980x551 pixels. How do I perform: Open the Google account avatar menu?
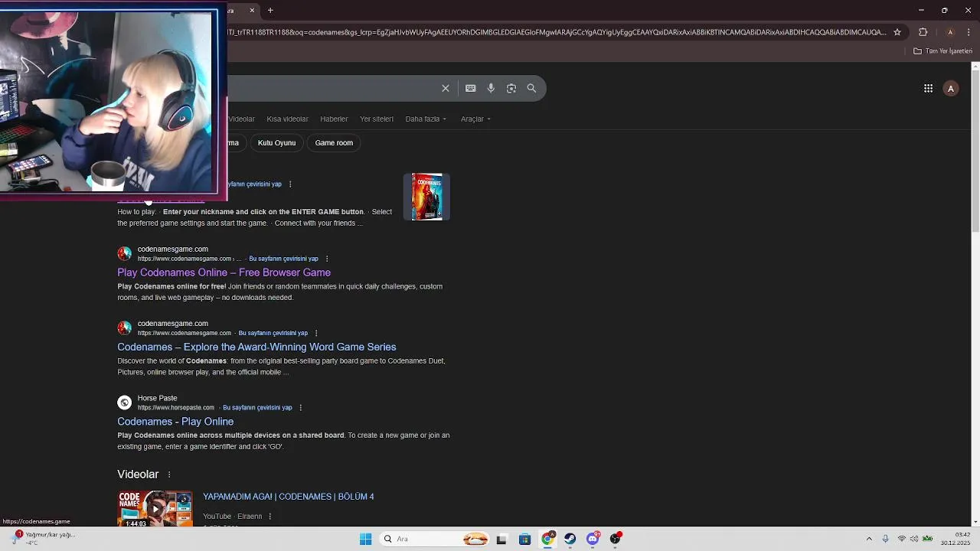(x=951, y=89)
